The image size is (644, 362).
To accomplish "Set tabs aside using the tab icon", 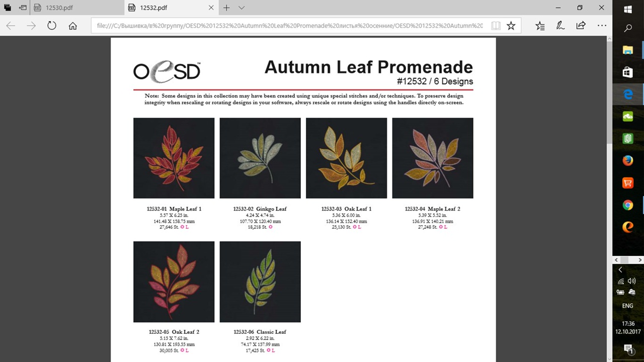I will [x=23, y=8].
